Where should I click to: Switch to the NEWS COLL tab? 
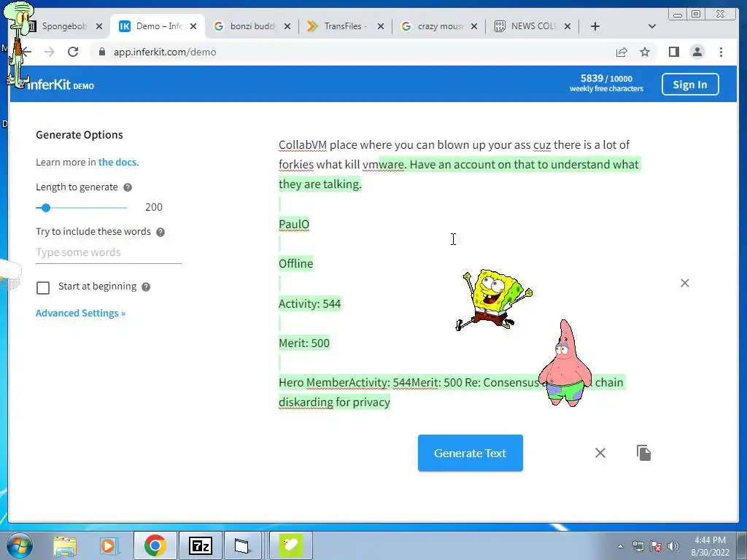(533, 26)
